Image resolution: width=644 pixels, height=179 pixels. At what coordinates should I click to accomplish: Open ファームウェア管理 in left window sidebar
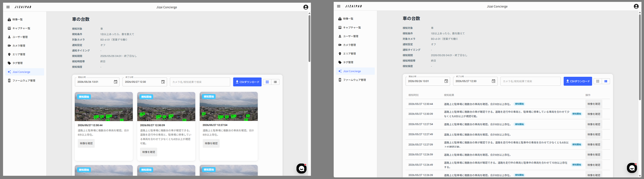pyautogui.click(x=25, y=80)
